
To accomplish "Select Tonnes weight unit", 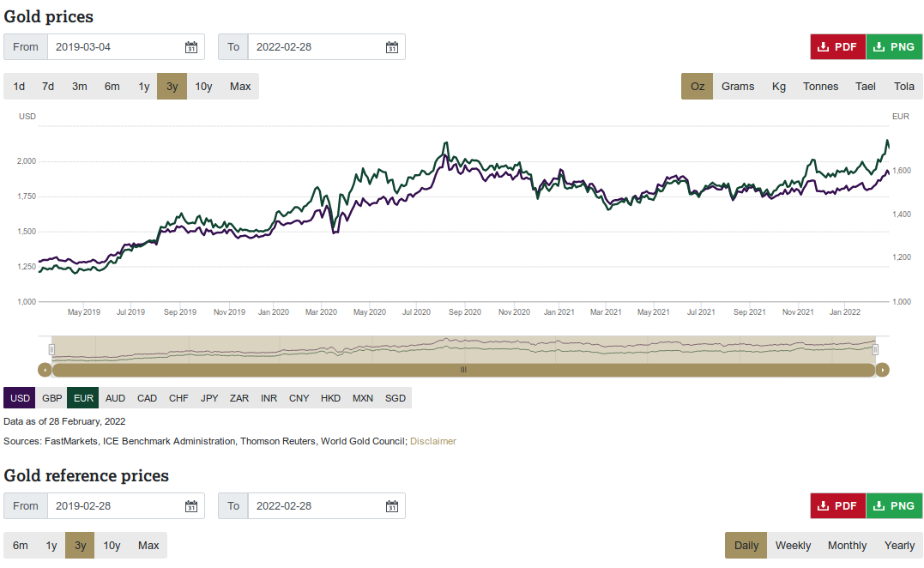I will tap(820, 87).
